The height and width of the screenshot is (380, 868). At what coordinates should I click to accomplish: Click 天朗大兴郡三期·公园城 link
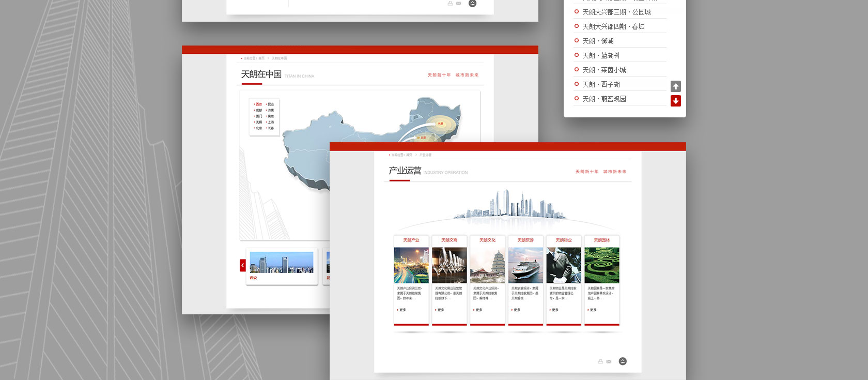click(616, 12)
